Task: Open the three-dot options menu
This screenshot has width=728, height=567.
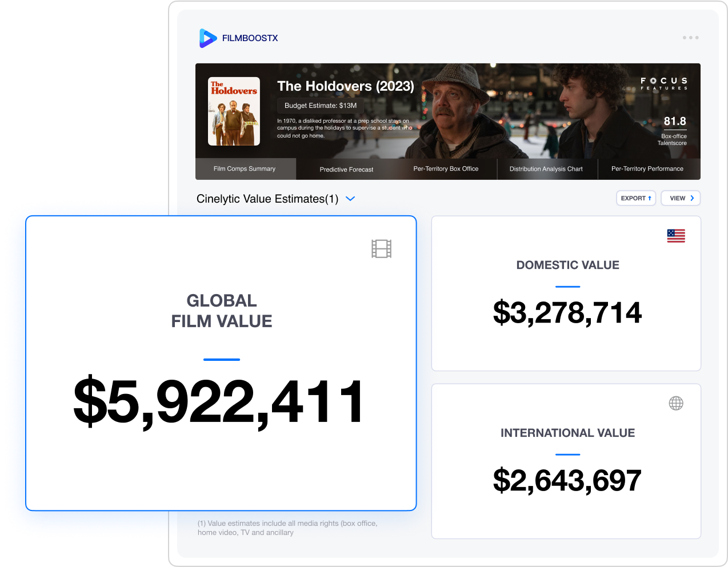Action: tap(690, 38)
